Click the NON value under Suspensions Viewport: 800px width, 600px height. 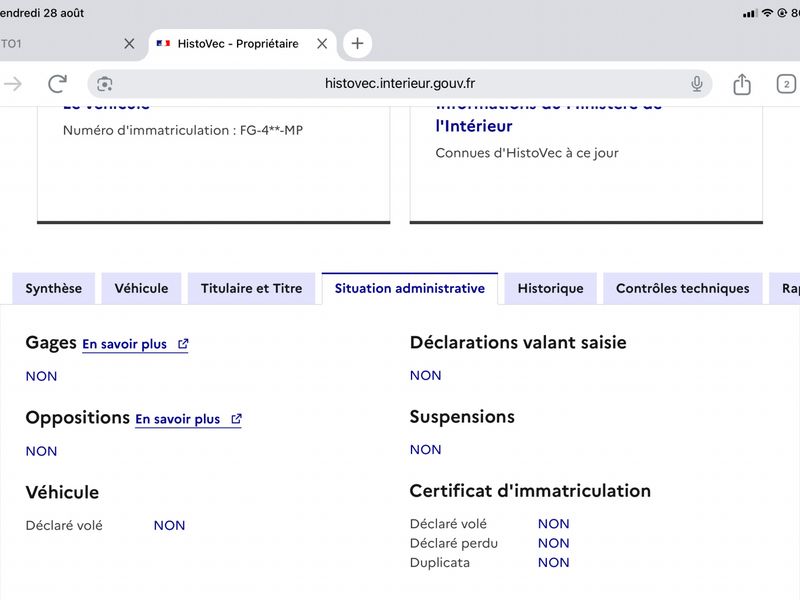click(x=426, y=450)
